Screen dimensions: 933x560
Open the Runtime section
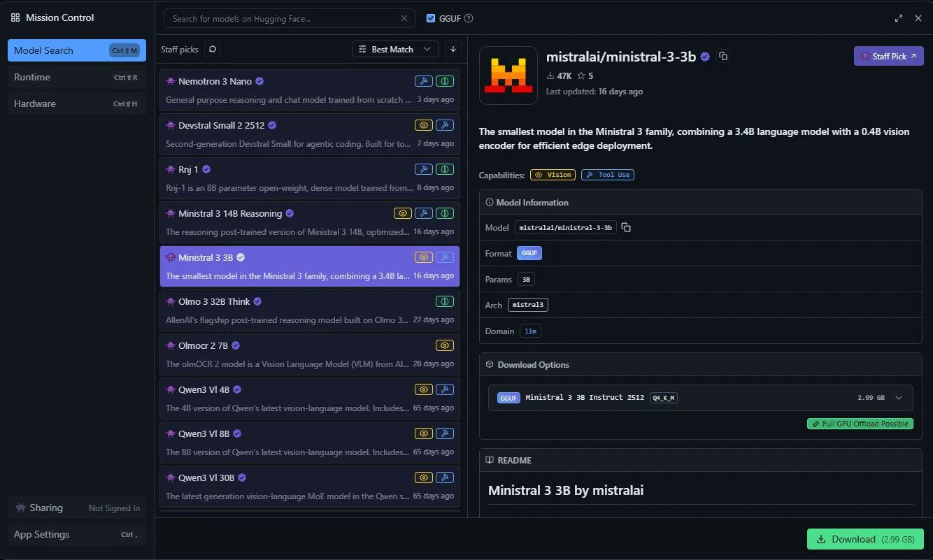pos(76,77)
